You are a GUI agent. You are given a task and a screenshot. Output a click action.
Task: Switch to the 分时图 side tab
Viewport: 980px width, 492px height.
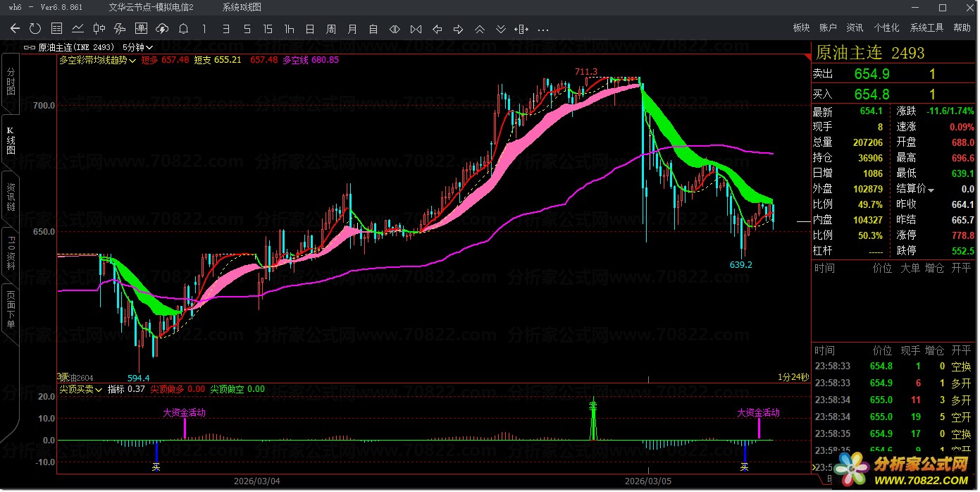[11, 82]
